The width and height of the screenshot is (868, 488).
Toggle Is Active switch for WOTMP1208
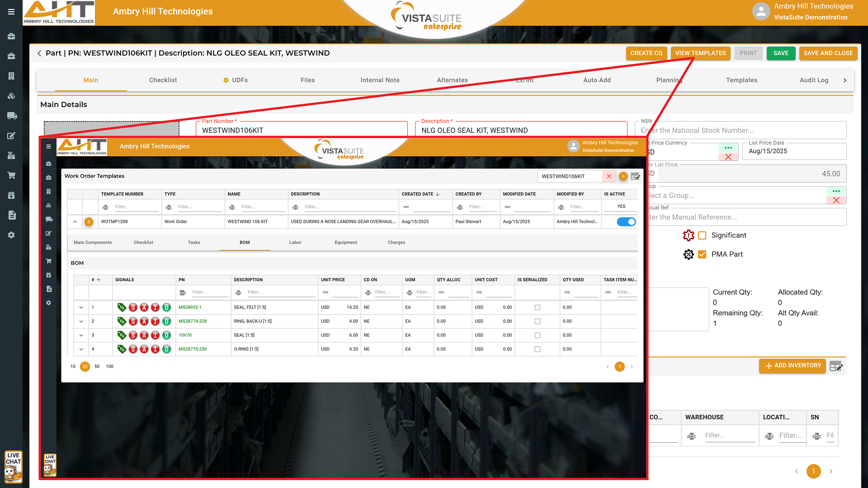point(626,222)
